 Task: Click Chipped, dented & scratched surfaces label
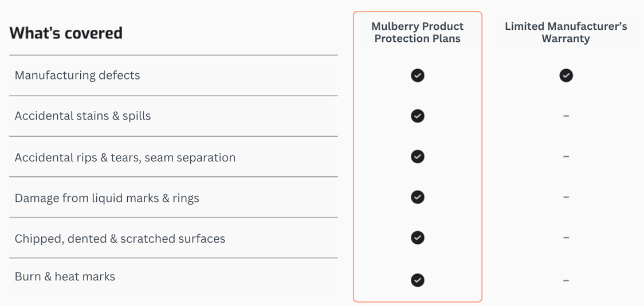(120, 239)
